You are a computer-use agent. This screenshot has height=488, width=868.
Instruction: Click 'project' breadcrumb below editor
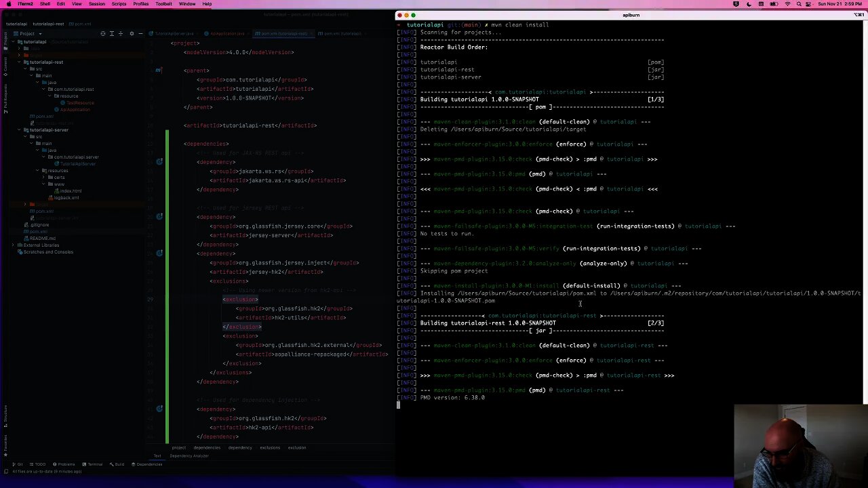pos(179,447)
